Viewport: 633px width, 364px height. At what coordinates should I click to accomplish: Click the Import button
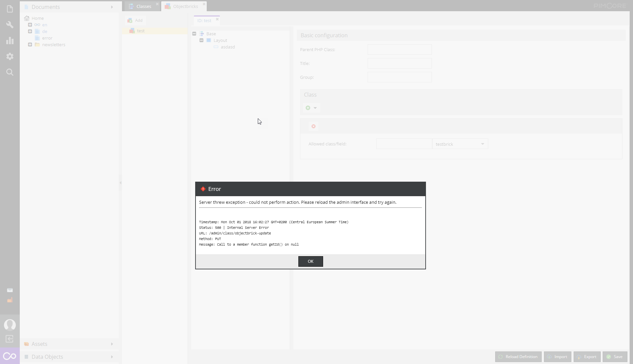(558, 357)
